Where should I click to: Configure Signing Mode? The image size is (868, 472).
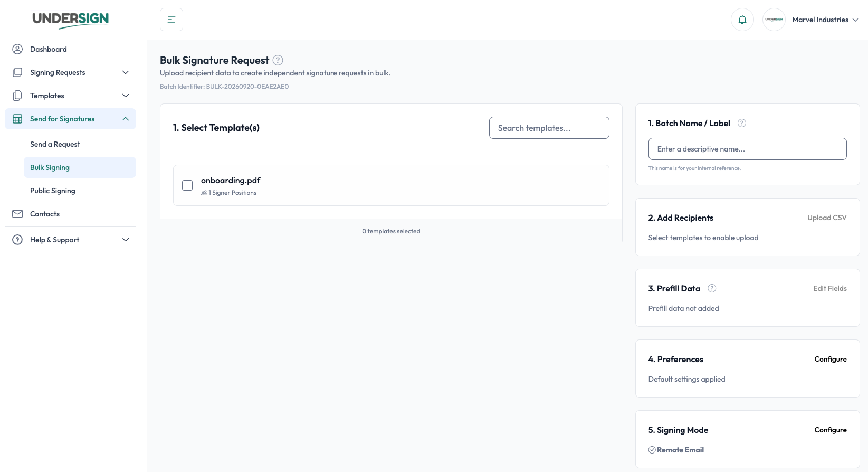831,430
